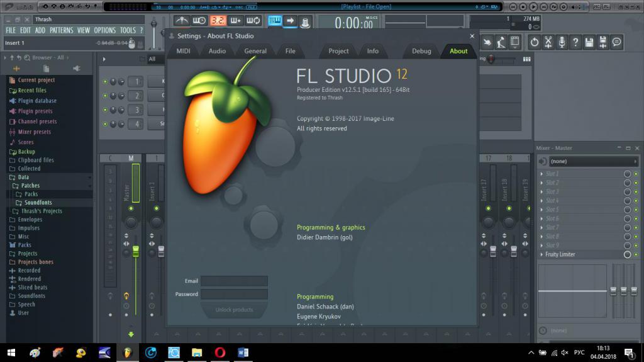The width and height of the screenshot is (644, 362).
Task: Toggle Insert 17 mute LED
Action: pos(488,208)
